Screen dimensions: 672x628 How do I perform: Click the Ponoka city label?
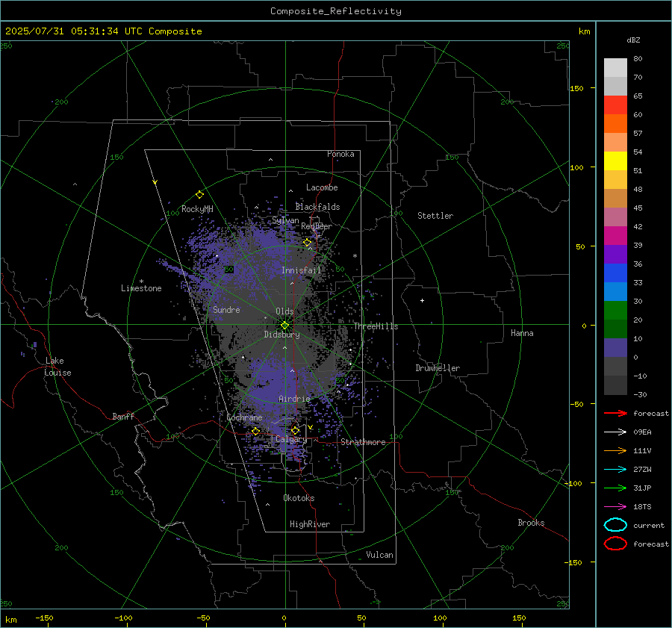click(x=340, y=154)
